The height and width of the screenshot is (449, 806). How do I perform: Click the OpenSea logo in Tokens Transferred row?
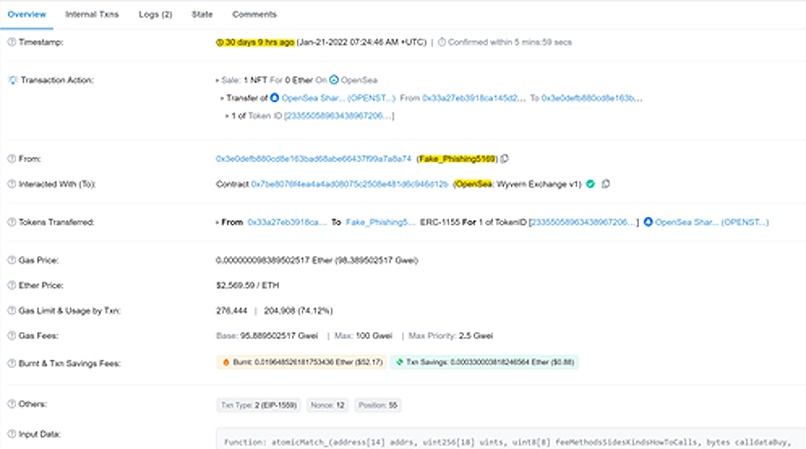tap(649, 221)
